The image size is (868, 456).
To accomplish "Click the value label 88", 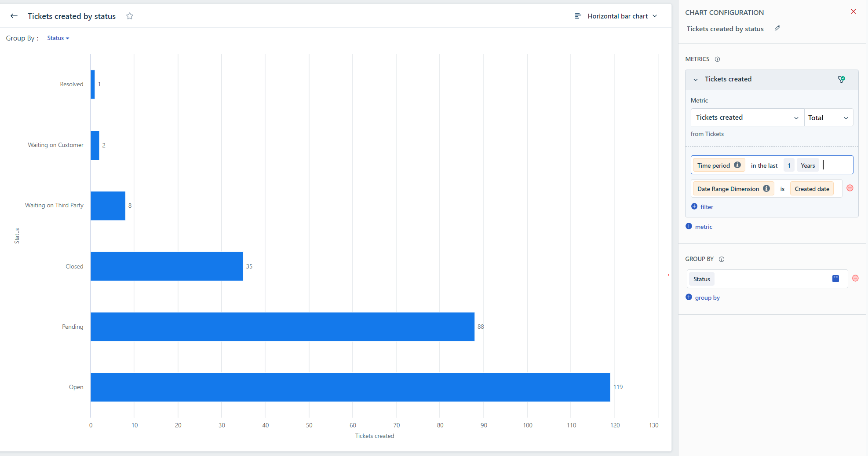I will (481, 327).
